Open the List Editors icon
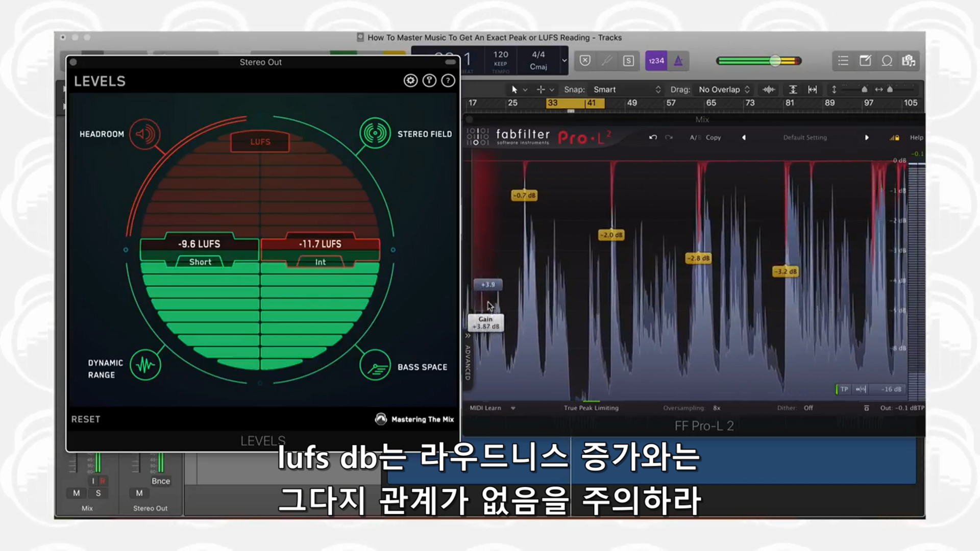980x551 pixels. [843, 61]
